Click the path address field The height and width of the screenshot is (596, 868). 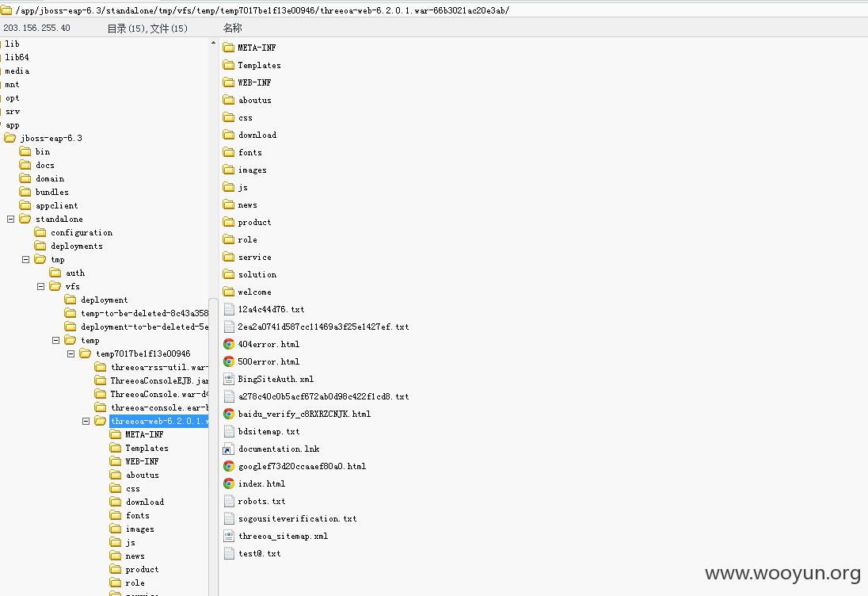pyautogui.click(x=434, y=10)
